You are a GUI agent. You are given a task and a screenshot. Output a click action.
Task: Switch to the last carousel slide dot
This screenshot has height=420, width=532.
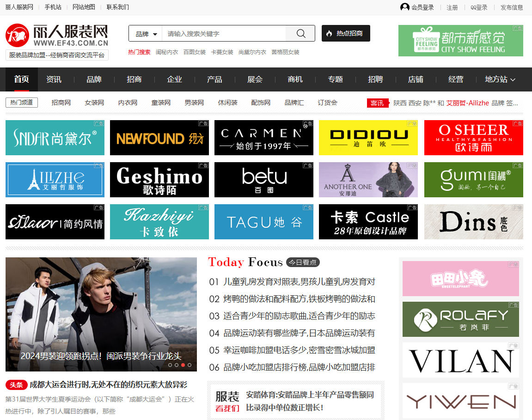(x=190, y=365)
